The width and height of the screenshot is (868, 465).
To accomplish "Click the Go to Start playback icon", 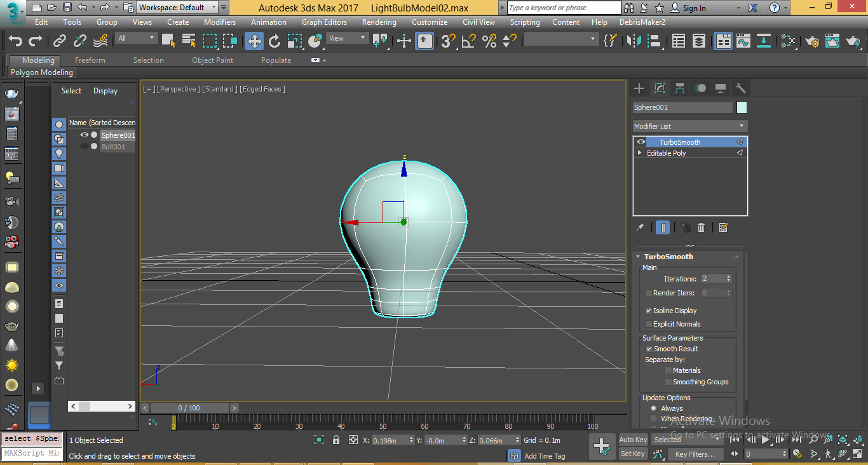I will tap(735, 439).
